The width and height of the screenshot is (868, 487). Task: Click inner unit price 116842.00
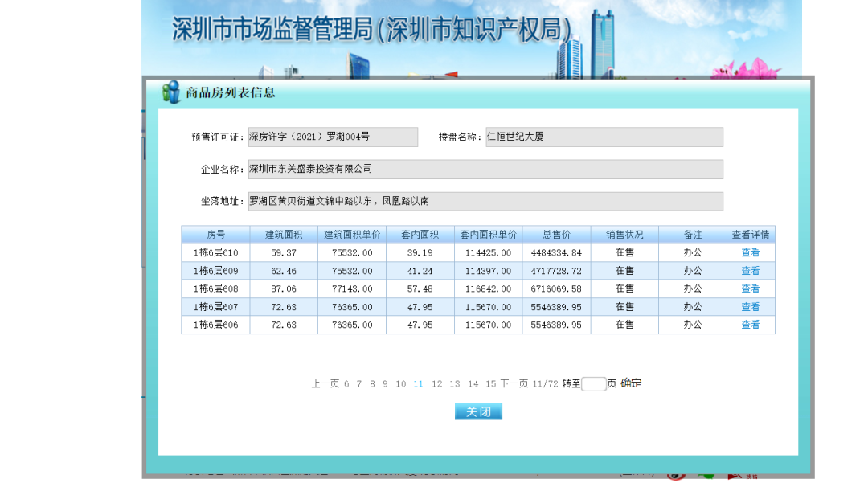[489, 289]
